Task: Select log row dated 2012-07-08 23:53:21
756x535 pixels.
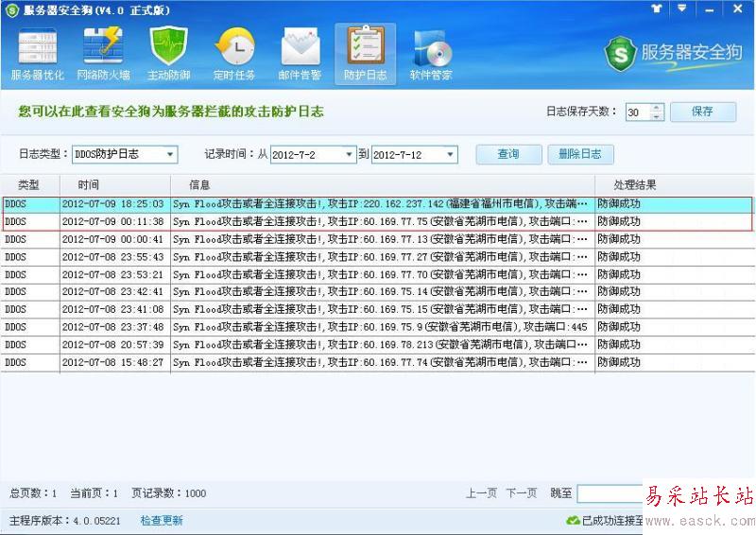Action: click(377, 274)
